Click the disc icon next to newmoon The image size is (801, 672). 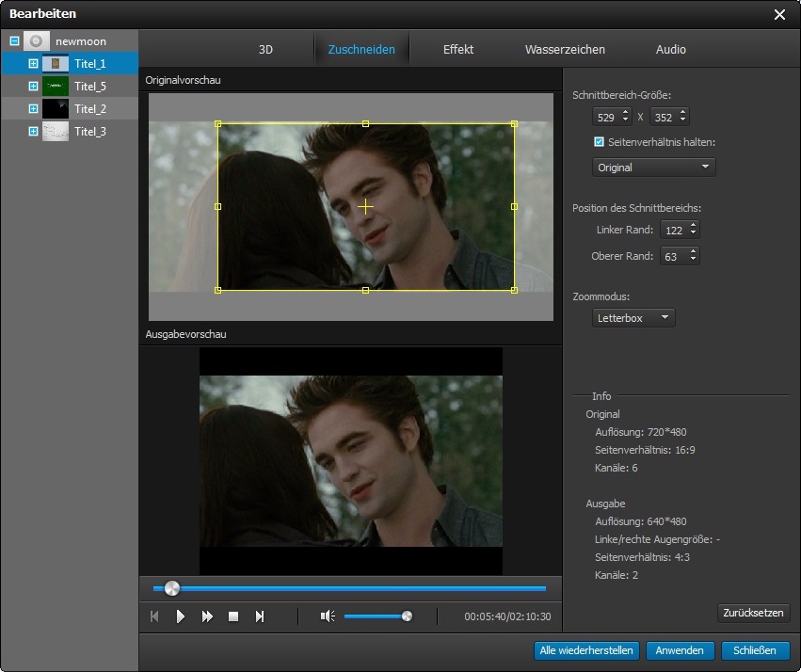pyautogui.click(x=37, y=40)
